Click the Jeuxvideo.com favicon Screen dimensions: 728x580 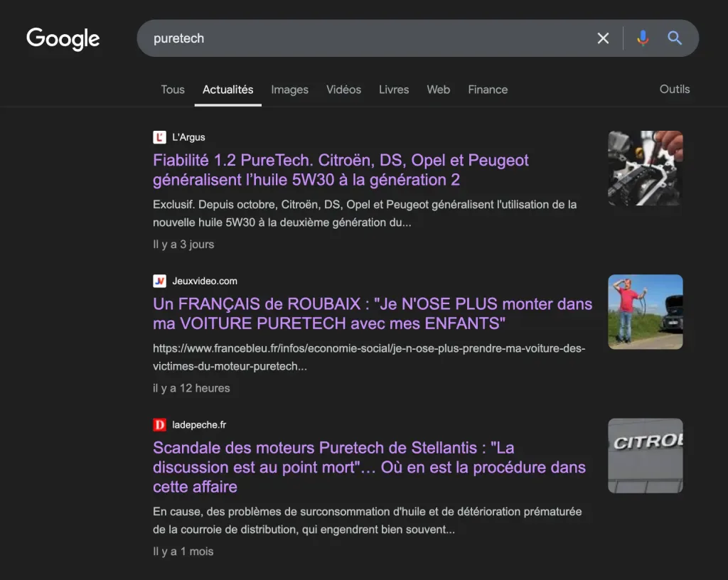click(159, 281)
